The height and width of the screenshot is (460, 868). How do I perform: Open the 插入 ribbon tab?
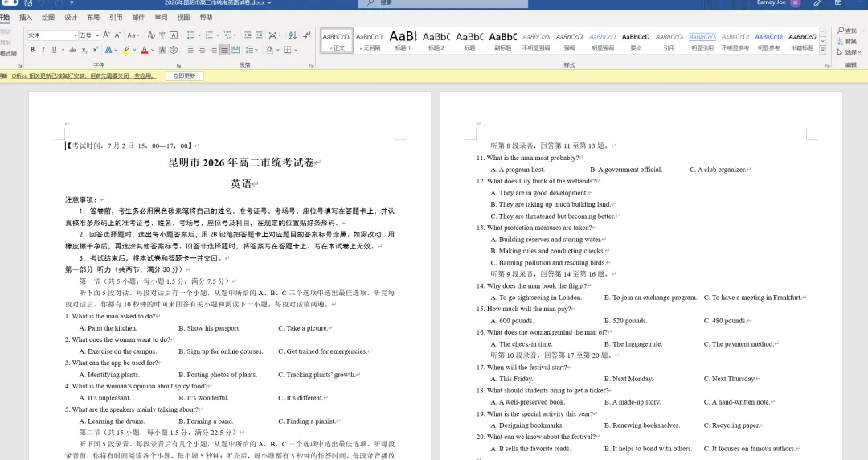pyautogui.click(x=26, y=18)
